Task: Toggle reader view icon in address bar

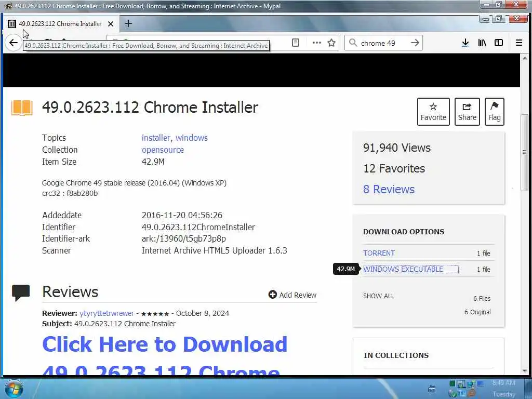Action: point(296,43)
